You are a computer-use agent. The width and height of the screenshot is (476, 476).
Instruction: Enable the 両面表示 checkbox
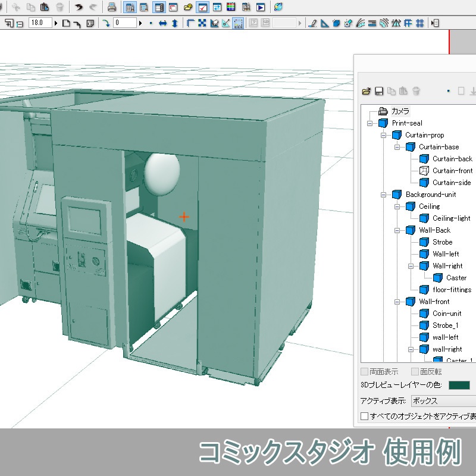tap(364, 370)
